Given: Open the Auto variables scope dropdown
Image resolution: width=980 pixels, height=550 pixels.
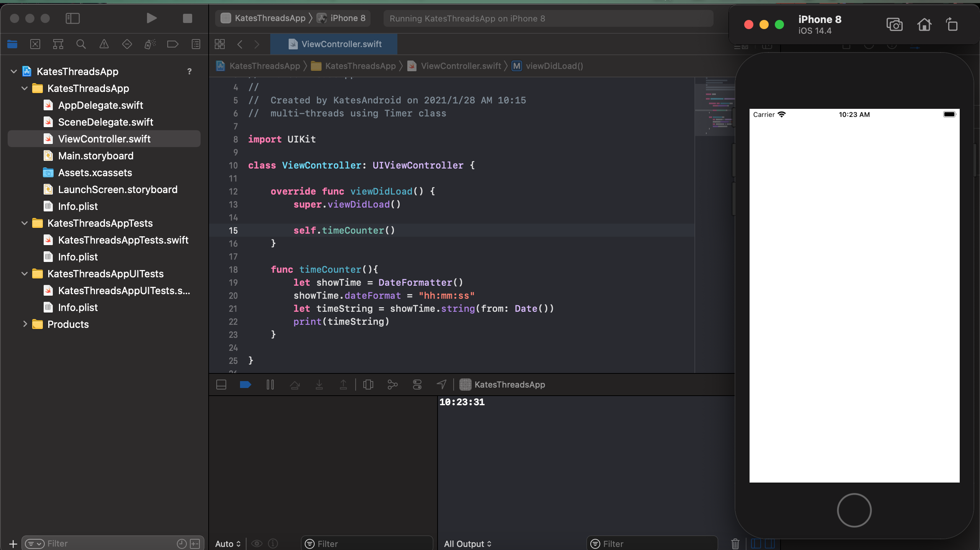Looking at the screenshot, I should (x=228, y=544).
